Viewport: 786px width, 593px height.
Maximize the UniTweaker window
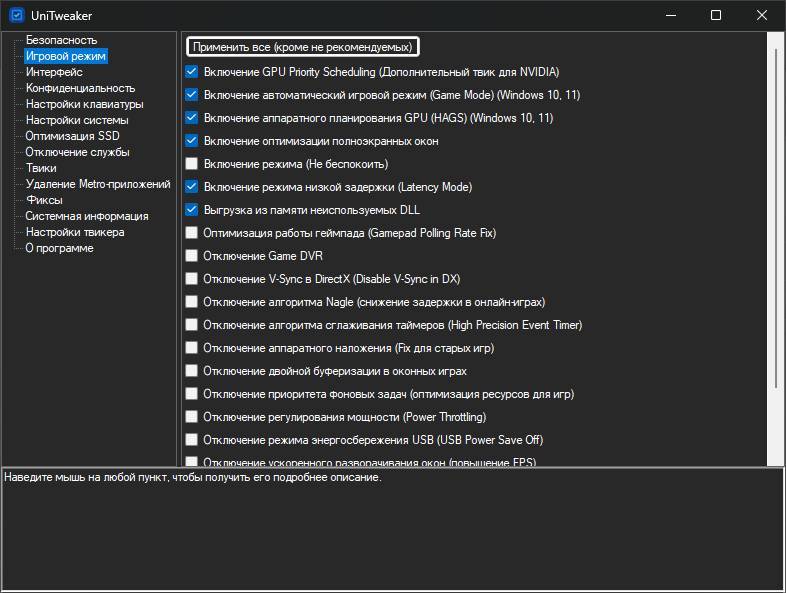tap(716, 16)
